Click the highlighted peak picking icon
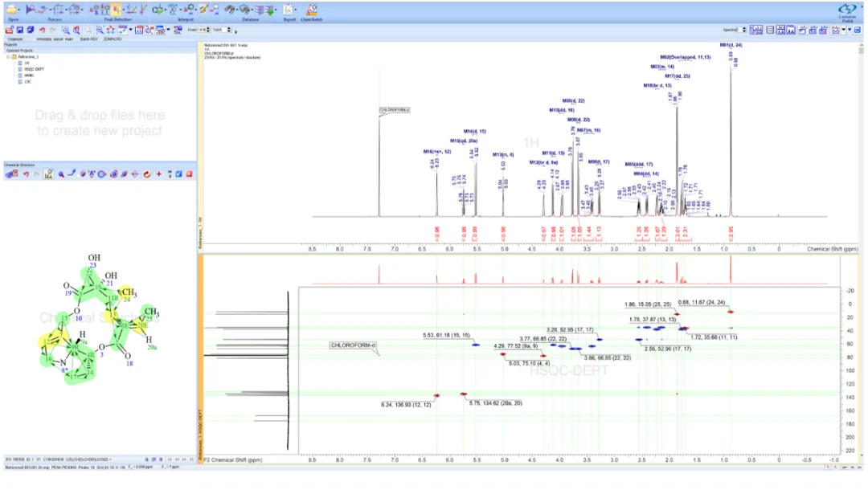 tap(117, 10)
